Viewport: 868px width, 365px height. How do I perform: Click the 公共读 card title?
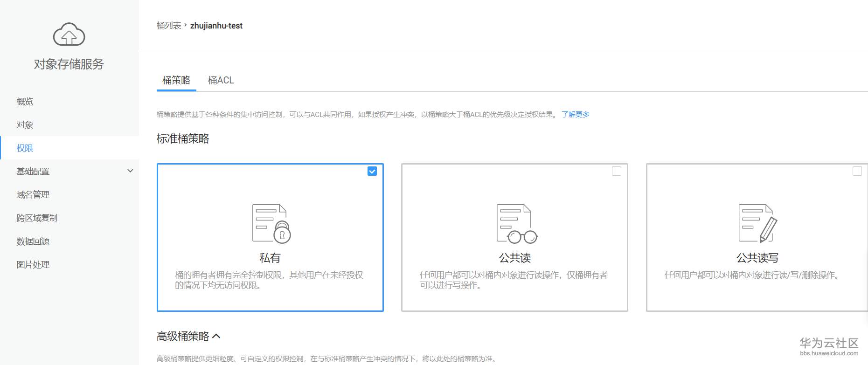(x=515, y=258)
